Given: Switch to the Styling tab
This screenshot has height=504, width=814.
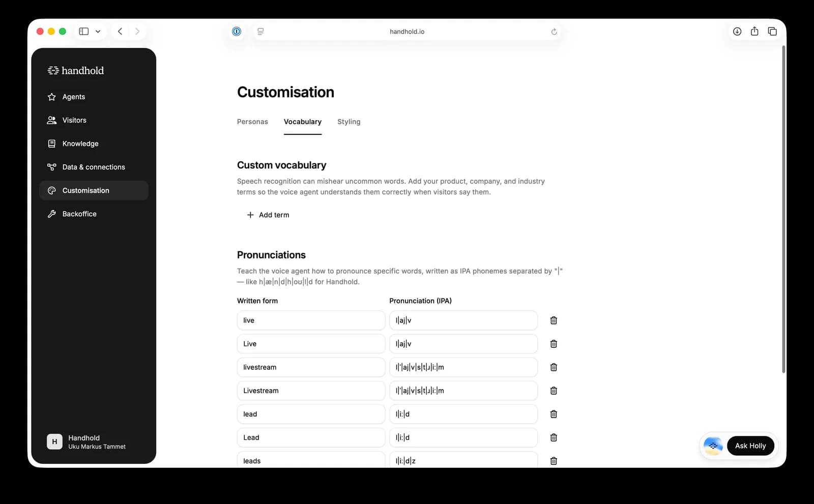Looking at the screenshot, I should point(349,122).
